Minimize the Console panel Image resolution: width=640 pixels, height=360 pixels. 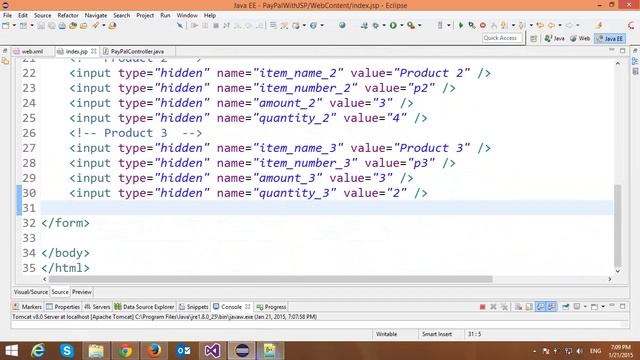tap(612, 306)
